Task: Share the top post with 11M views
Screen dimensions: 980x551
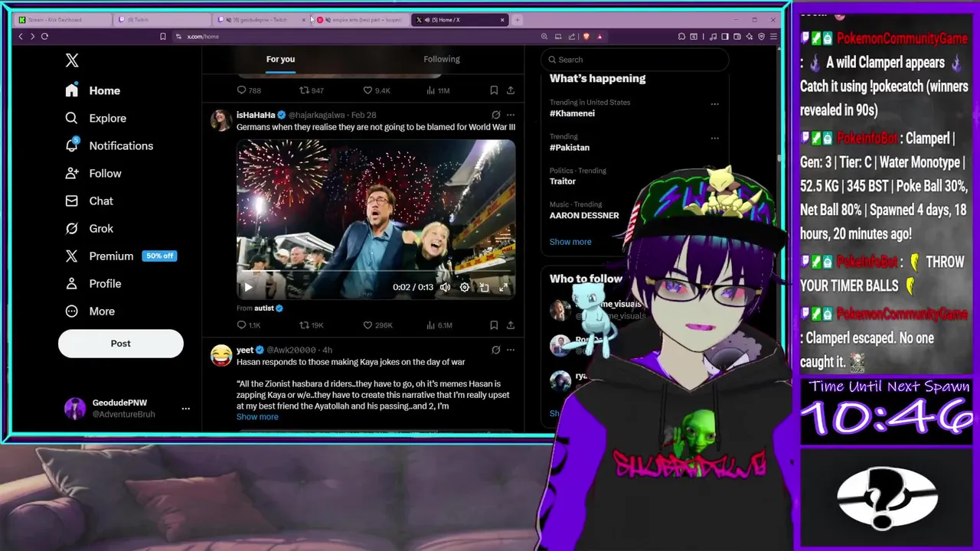Action: point(511,90)
